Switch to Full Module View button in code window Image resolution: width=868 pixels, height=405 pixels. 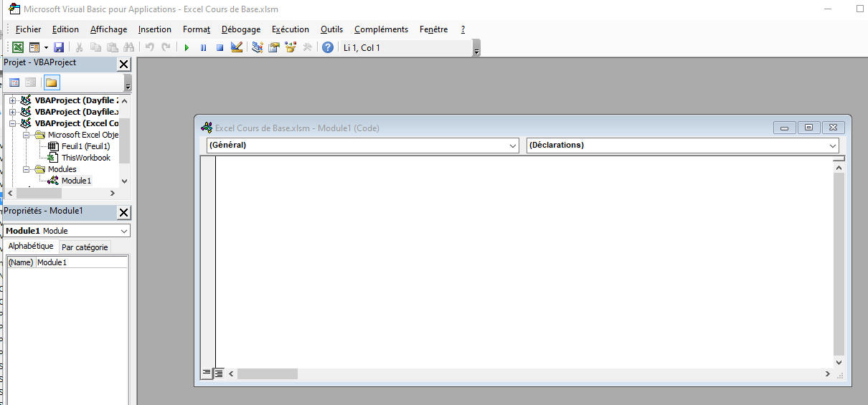coord(219,373)
